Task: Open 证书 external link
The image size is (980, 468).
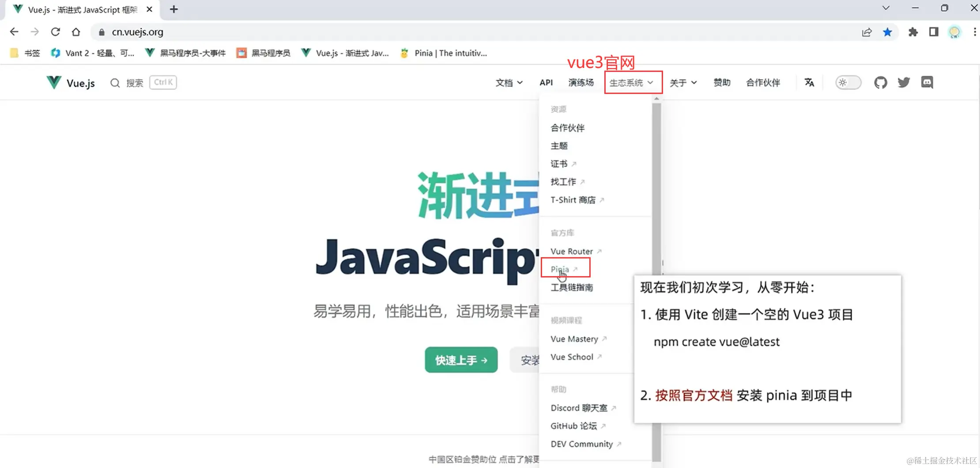Action: pyautogui.click(x=563, y=164)
